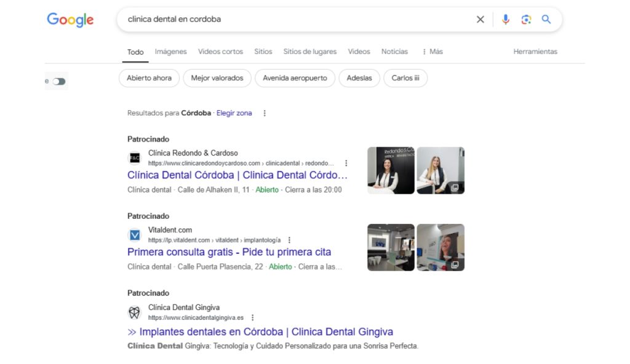Click the Elegir zona link
This screenshot has width=630, height=364.
234,113
